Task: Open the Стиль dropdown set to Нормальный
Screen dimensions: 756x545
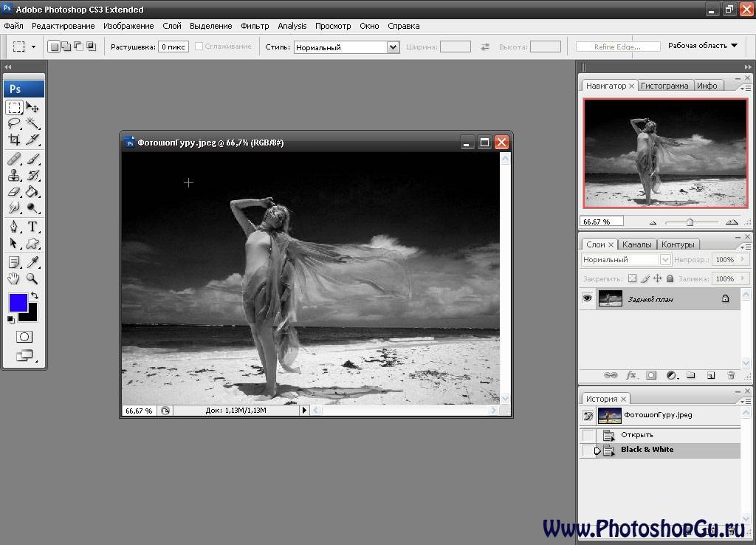Action: 346,47
